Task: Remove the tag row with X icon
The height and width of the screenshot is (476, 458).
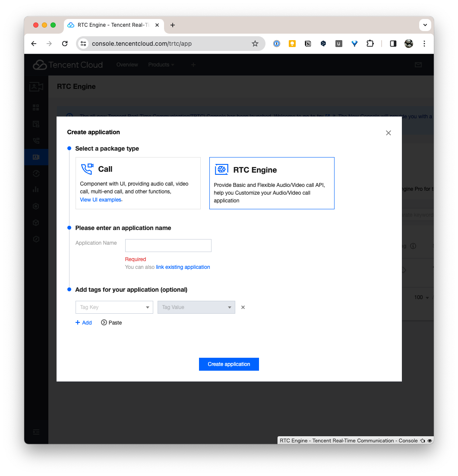Action: coord(243,307)
